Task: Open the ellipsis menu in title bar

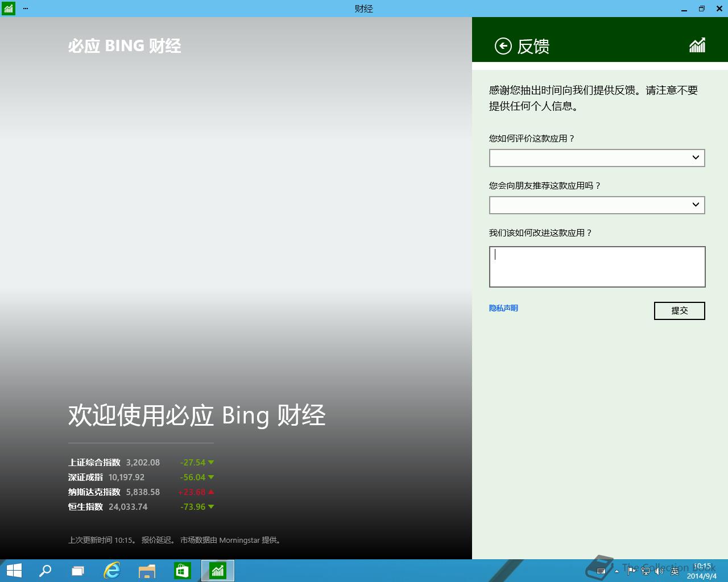Action: 26,9
